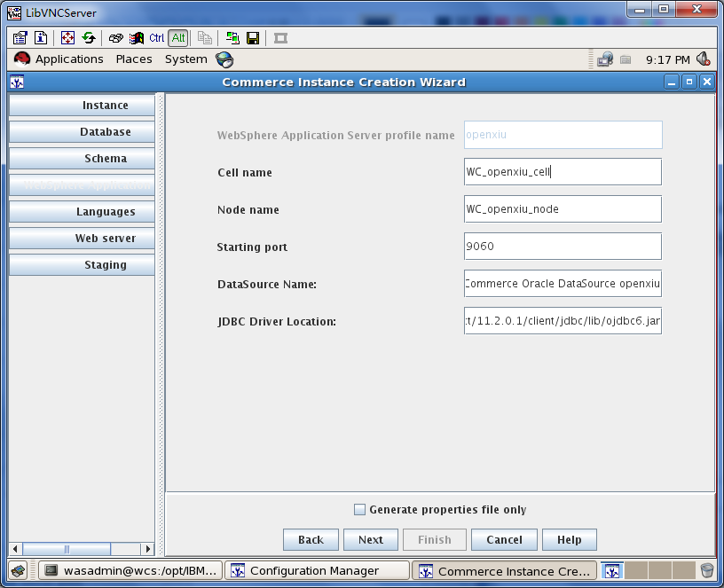The image size is (724, 588).
Task: Toggle the Alt key toolbar button
Action: coord(178,38)
